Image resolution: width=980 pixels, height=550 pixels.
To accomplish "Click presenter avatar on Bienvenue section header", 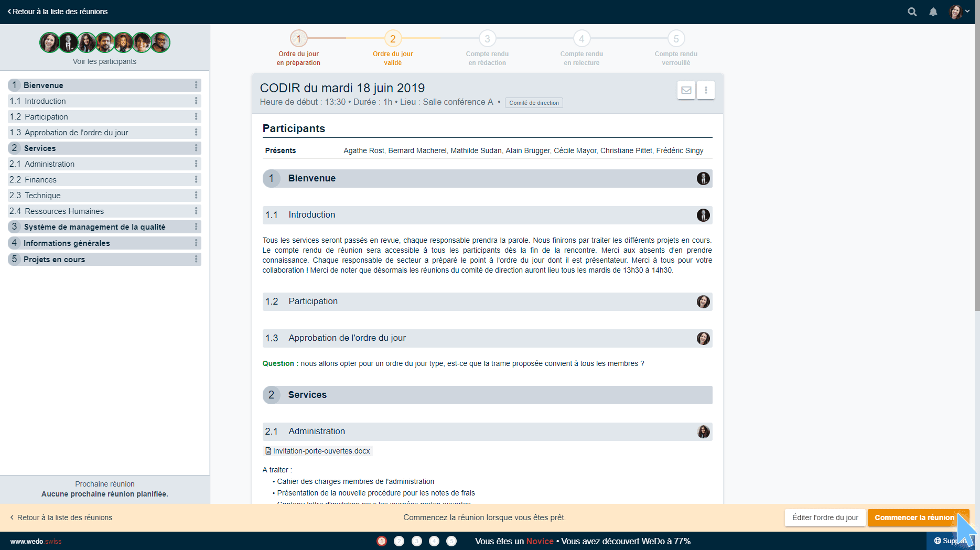I will (703, 178).
